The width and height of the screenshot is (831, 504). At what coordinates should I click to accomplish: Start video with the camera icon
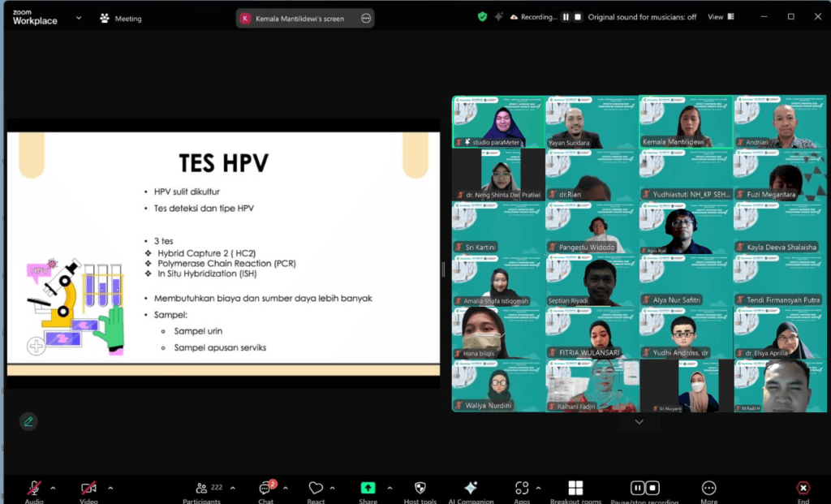88,488
